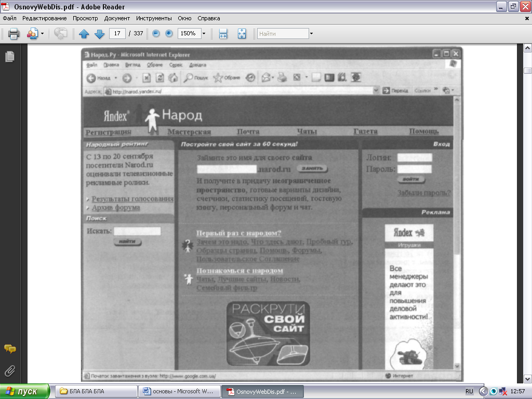This screenshot has width=532, height=399.
Task: Click the Home icon in pictured browser
Action: [173, 78]
